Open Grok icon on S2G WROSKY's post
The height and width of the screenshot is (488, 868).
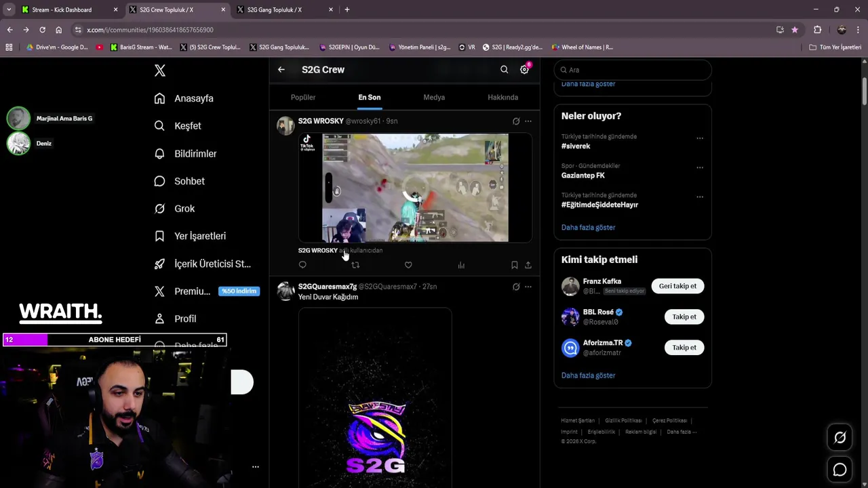516,121
